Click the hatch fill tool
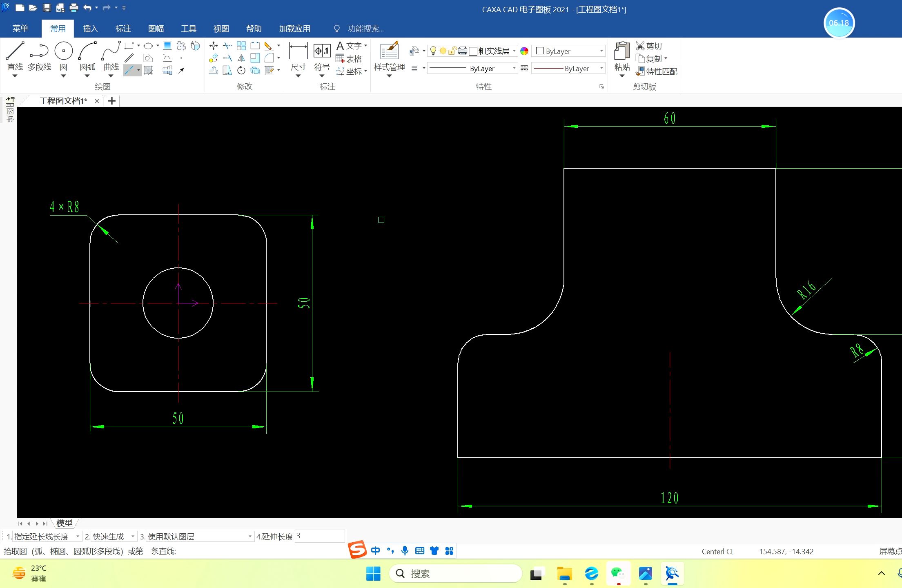 click(149, 70)
